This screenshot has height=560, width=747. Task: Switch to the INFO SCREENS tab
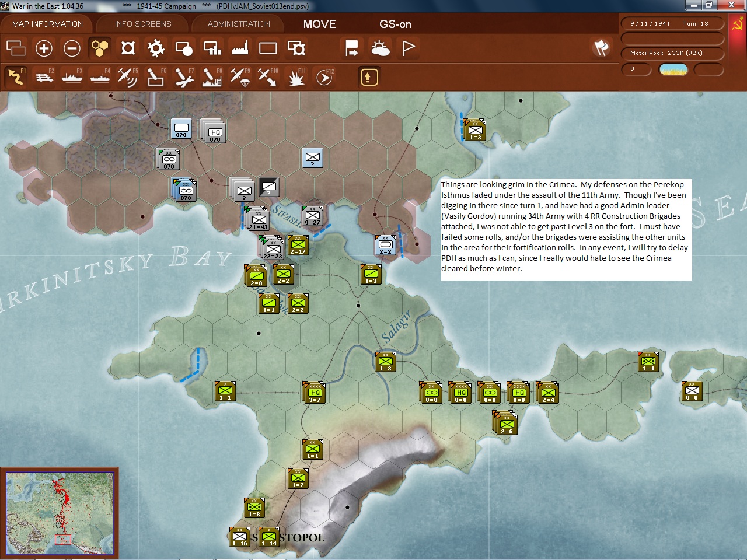click(143, 24)
